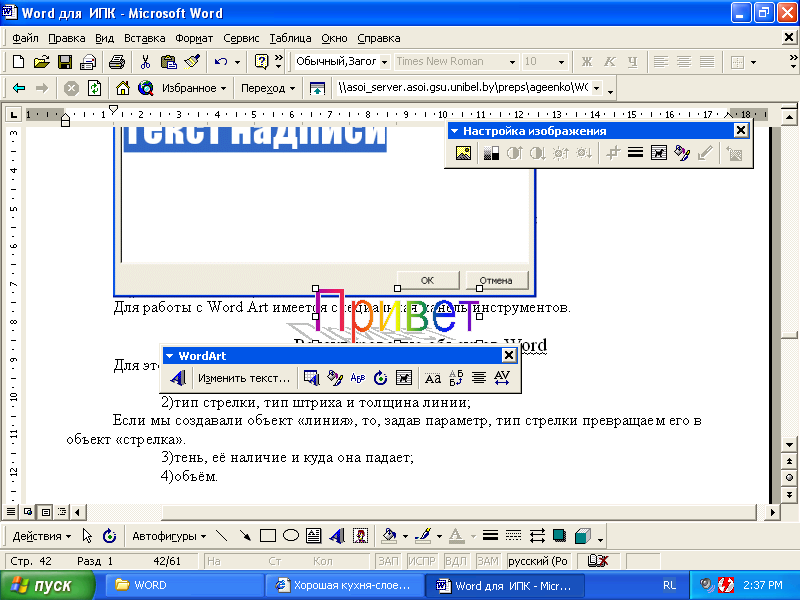The width and height of the screenshot is (800, 600).
Task: Pick fill color bucket
Action: tap(389, 536)
